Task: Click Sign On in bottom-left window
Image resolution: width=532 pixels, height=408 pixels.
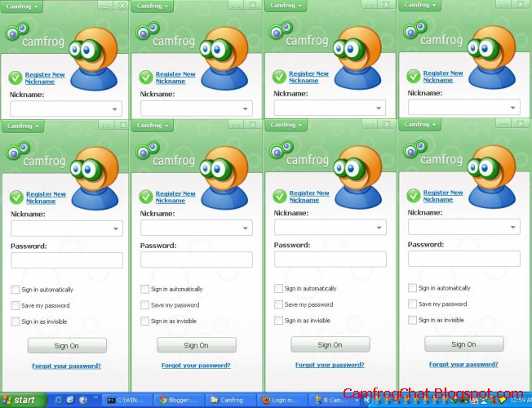Action: coord(67,346)
